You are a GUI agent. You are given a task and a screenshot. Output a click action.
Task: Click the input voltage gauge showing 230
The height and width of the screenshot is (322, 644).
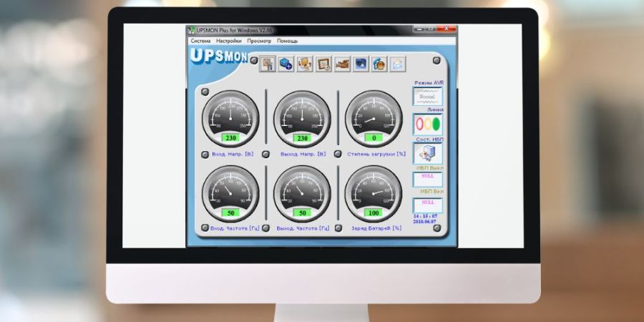pyautogui.click(x=230, y=118)
